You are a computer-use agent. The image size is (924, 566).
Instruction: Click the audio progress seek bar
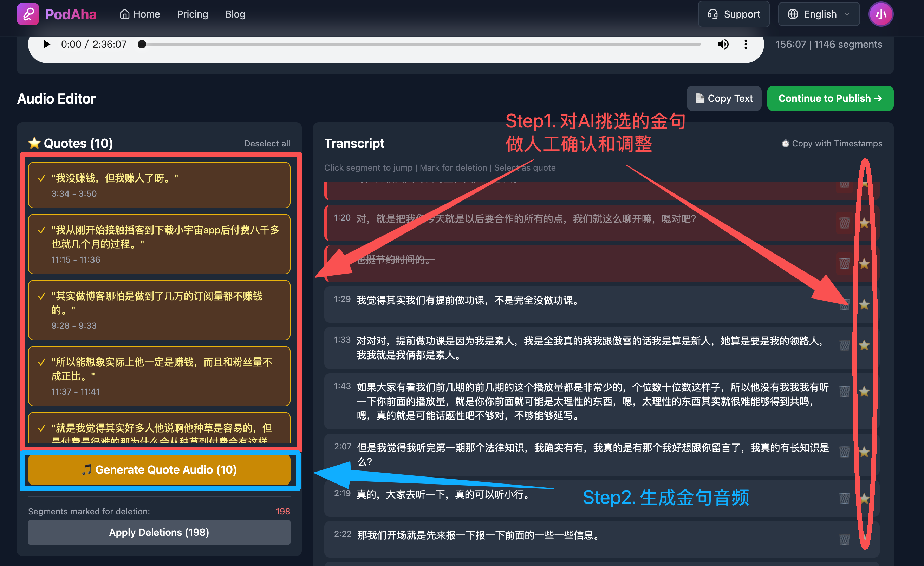[x=420, y=44]
